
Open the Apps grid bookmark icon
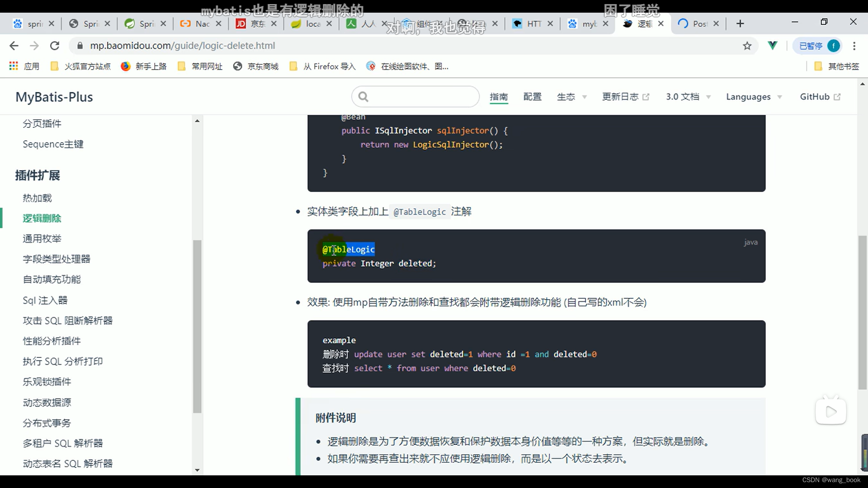pyautogui.click(x=14, y=66)
